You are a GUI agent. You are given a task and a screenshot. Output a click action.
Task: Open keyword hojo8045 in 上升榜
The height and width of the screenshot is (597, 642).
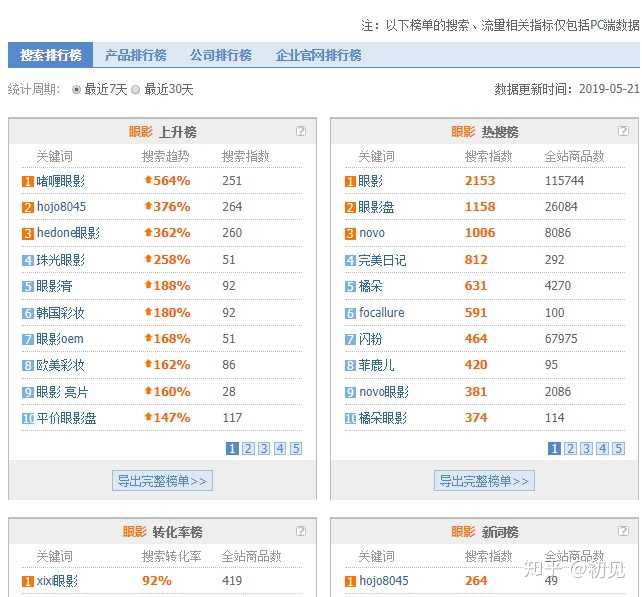click(61, 207)
